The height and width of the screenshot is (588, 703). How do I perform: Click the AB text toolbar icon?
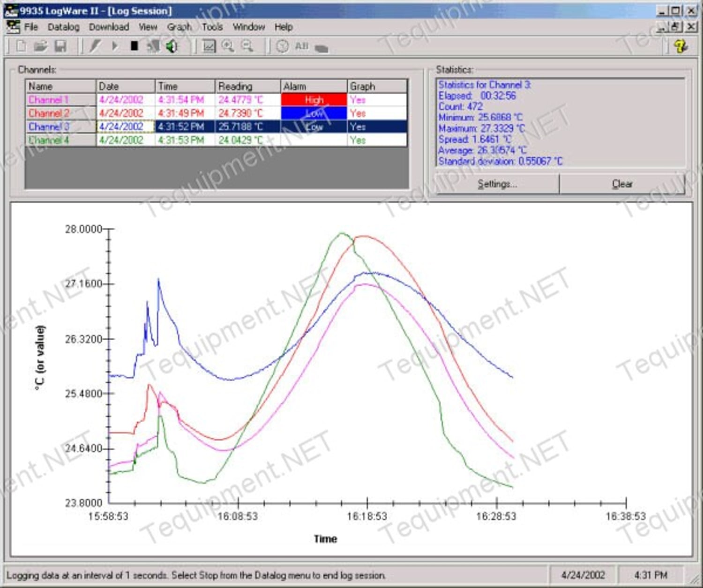coord(301,46)
